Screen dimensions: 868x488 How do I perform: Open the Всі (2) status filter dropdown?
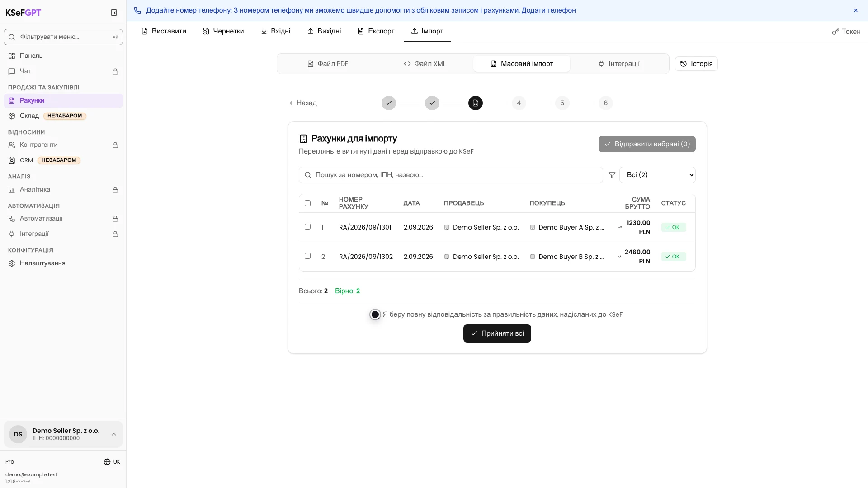coord(657,175)
